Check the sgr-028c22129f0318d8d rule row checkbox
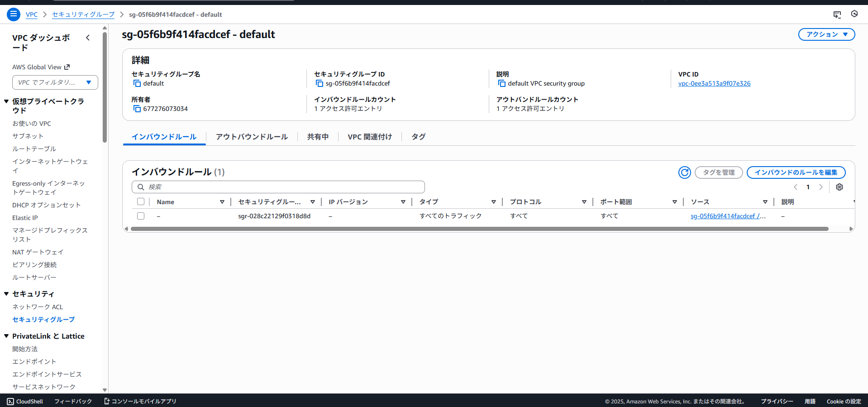Screen dimensions: 868x407 [141, 216]
